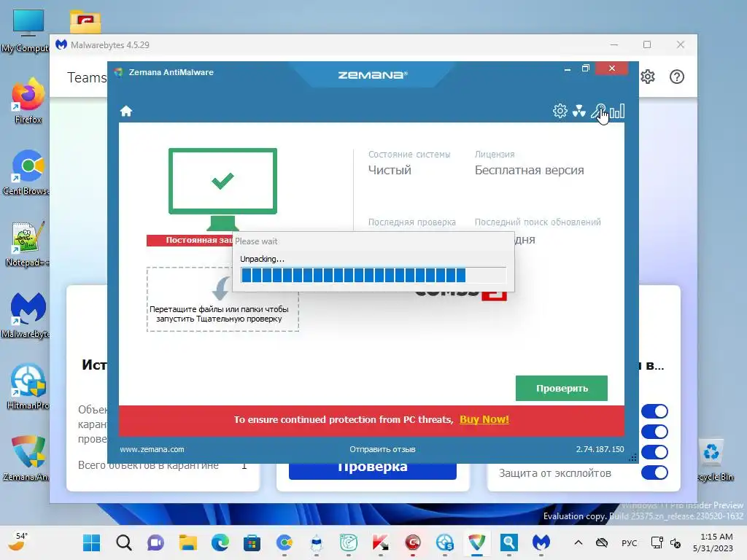Click the green monitor status image
The height and width of the screenshot is (560, 747).
tap(222, 190)
